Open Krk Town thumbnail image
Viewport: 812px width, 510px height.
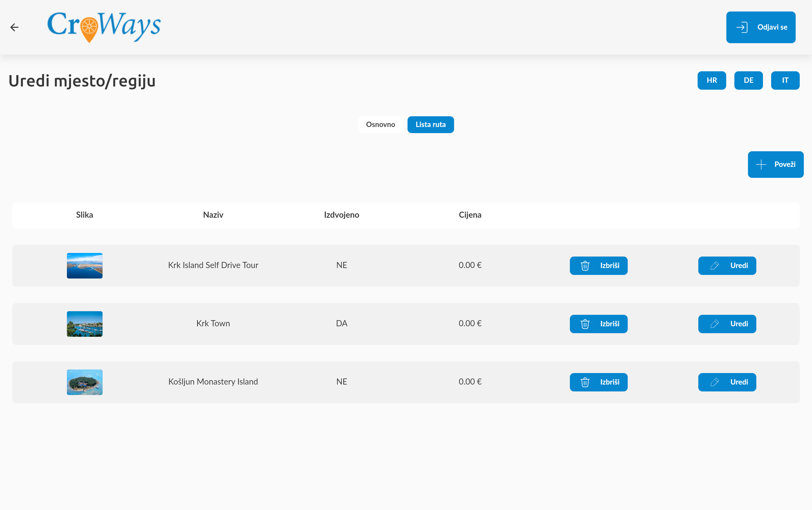(x=85, y=324)
